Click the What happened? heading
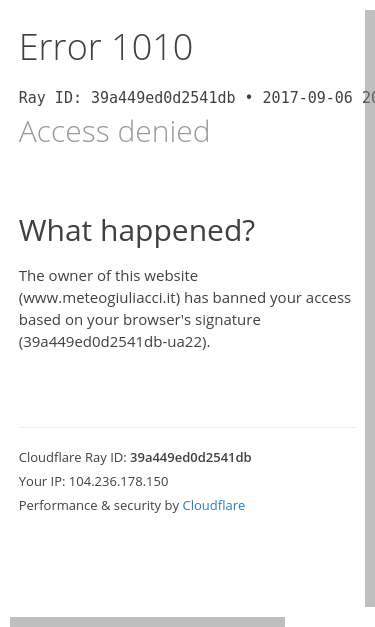Screen dimensions: 375x627 pos(137,231)
